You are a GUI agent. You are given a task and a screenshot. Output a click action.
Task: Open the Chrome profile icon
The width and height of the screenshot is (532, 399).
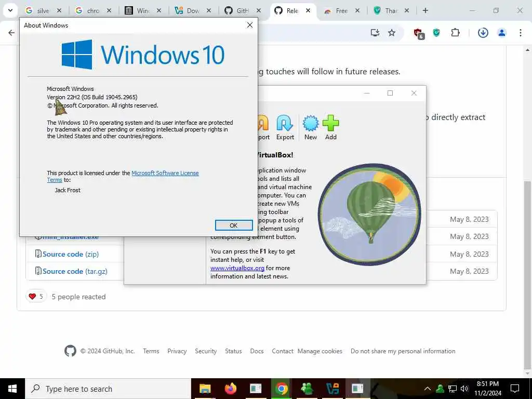click(x=502, y=33)
